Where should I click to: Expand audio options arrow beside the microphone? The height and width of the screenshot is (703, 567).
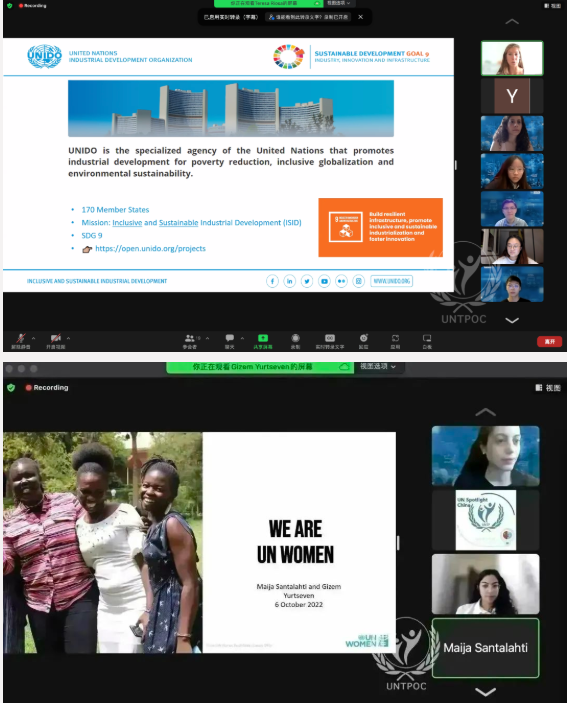point(33,338)
